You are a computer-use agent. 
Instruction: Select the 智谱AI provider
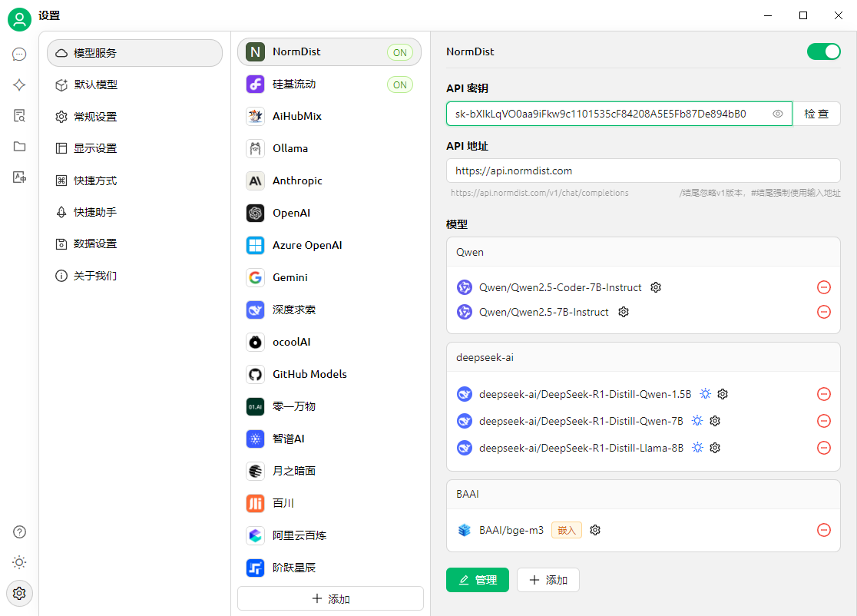[x=329, y=439]
